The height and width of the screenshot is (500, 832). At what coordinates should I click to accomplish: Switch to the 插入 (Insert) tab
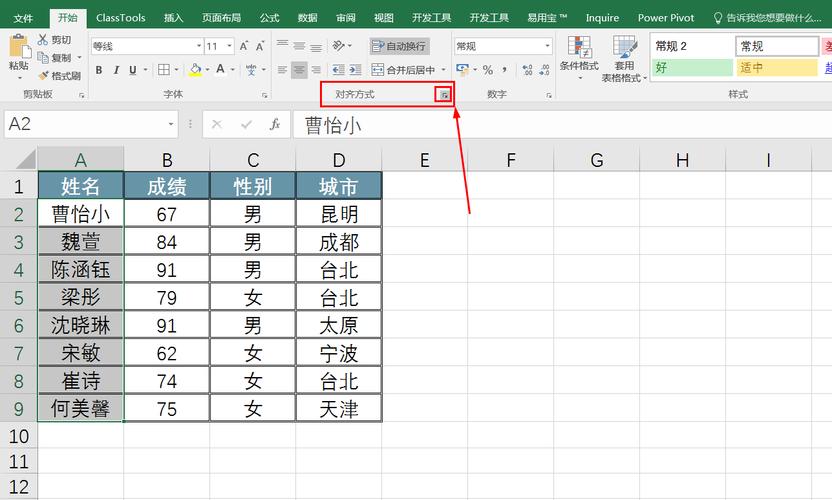(173, 17)
